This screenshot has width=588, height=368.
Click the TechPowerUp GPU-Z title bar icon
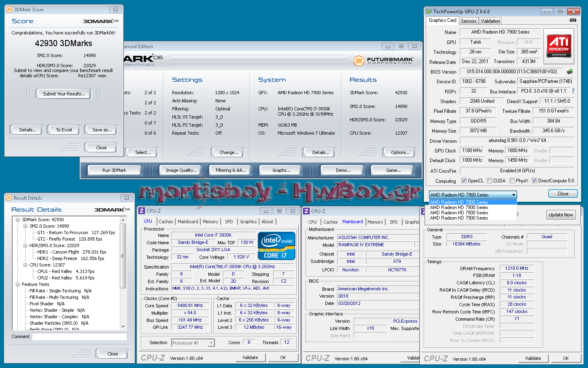429,12
